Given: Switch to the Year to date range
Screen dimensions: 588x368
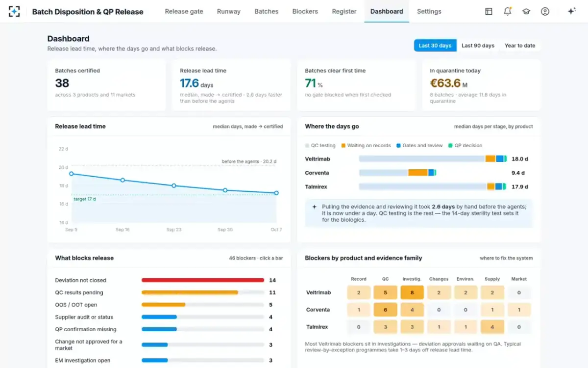Looking at the screenshot, I should [x=520, y=46].
